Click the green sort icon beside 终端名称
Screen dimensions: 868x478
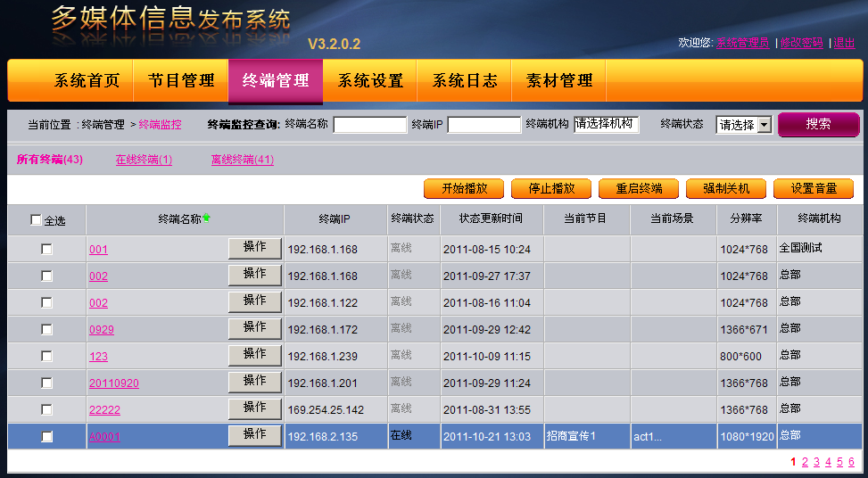coord(207,217)
